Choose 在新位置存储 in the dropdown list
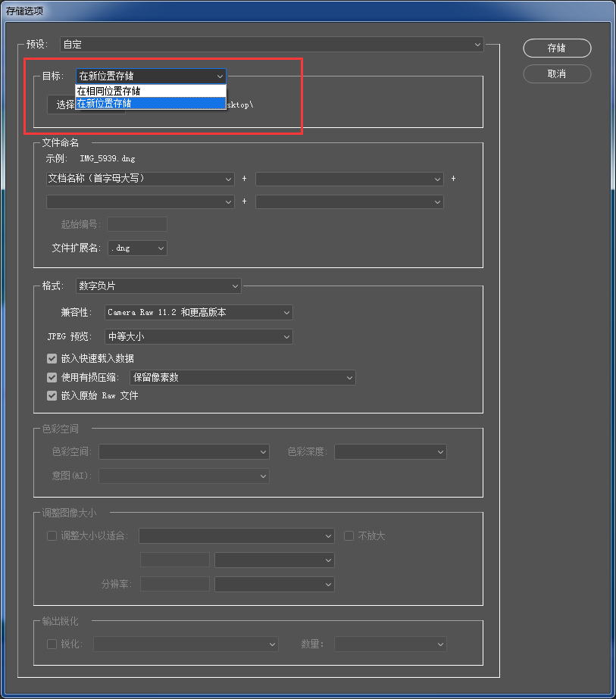Viewport: 616px width, 699px height. 151,104
